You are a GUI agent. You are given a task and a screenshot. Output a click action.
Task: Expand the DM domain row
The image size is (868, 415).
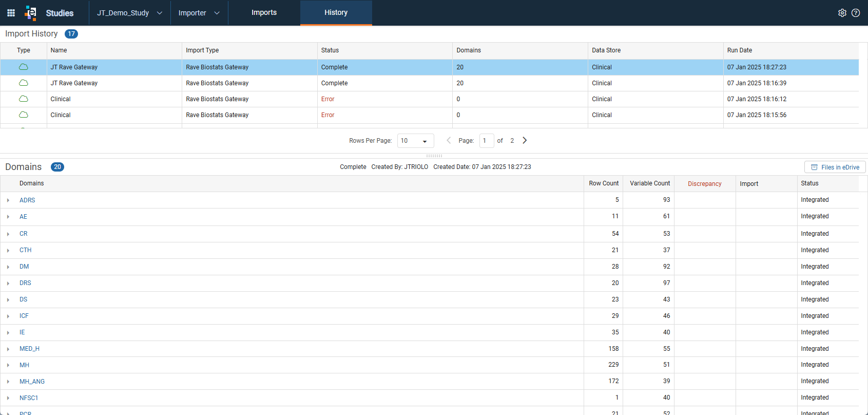coord(8,267)
